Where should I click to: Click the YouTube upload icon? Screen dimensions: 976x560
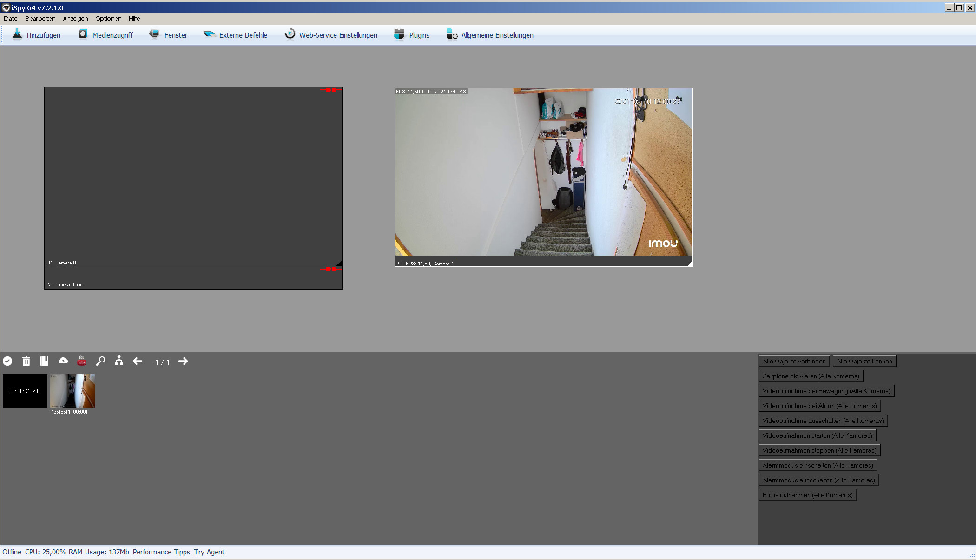click(82, 361)
